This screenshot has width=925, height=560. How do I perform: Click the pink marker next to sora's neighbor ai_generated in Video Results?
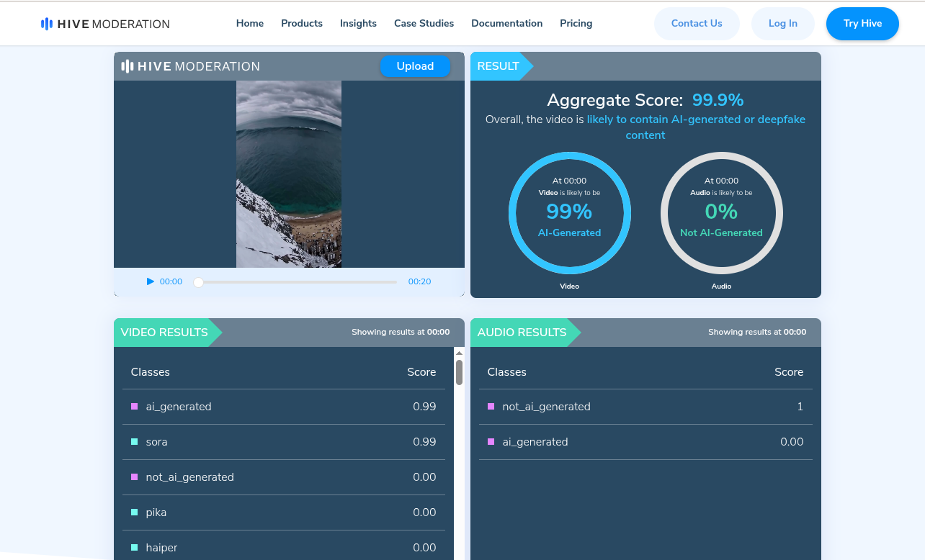click(134, 407)
